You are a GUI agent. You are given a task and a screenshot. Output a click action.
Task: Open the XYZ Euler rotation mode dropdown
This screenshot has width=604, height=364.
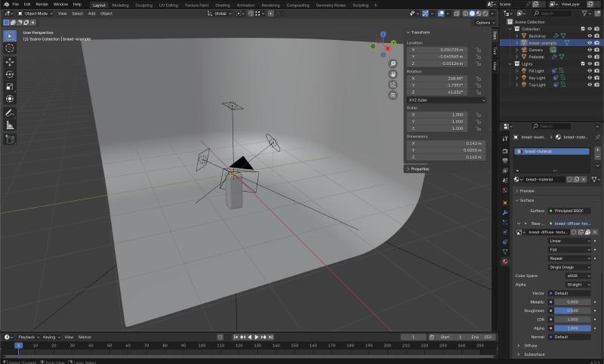[446, 100]
